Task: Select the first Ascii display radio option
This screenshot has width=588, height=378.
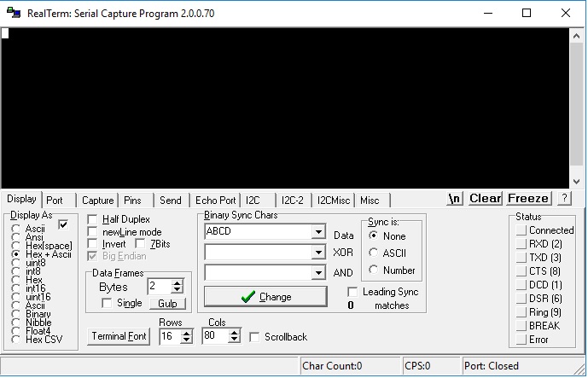Action: 15,229
